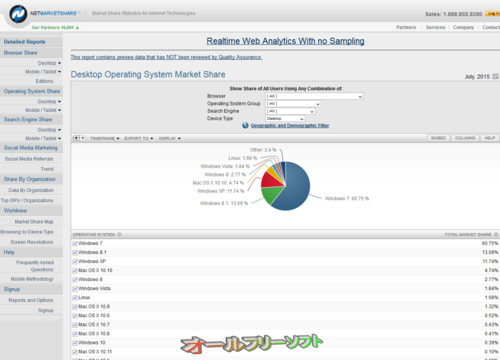The width and height of the screenshot is (500, 360).
Task: Open Social Media Referrals link
Action: pos(29,159)
